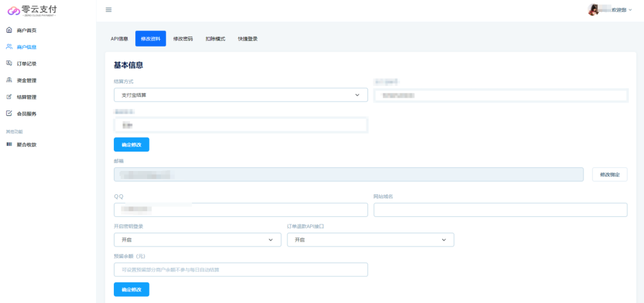Open the 开启密钥登录 dropdown

pyautogui.click(x=197, y=240)
